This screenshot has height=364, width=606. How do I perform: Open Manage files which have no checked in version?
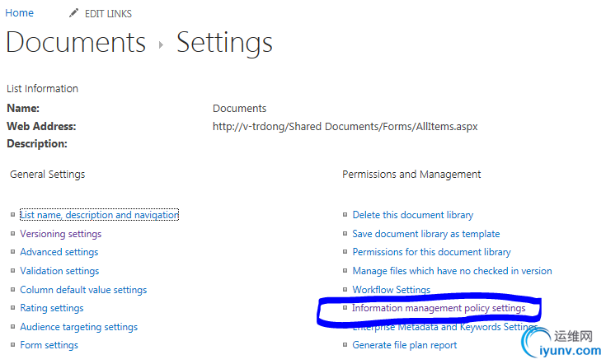click(x=452, y=271)
